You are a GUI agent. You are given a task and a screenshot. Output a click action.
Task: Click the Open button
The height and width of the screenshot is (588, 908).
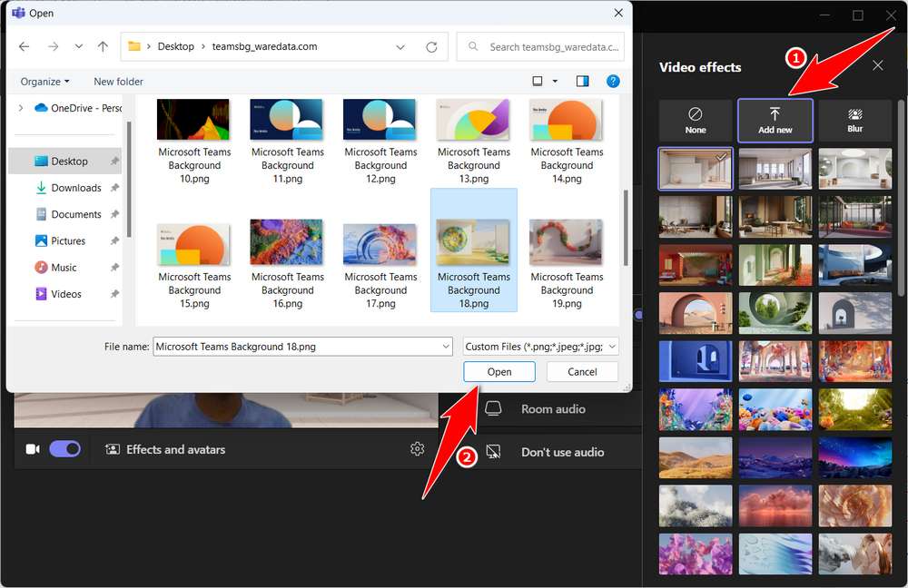point(499,371)
